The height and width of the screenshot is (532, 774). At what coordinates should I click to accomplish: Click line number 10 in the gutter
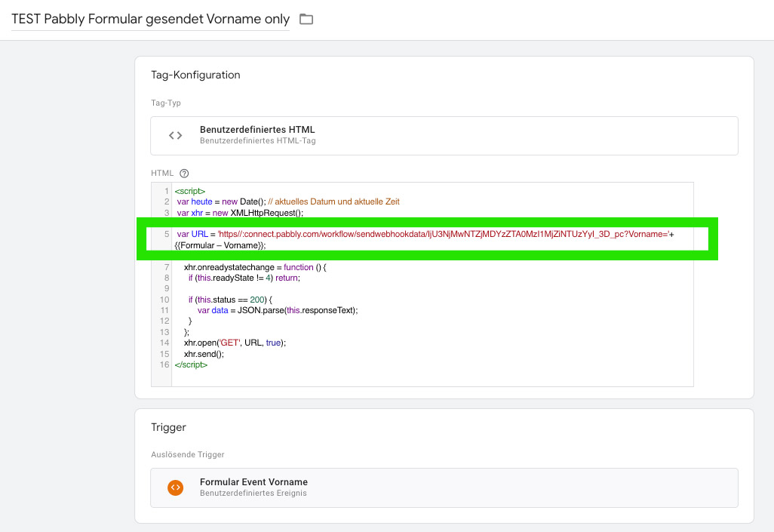coord(164,300)
